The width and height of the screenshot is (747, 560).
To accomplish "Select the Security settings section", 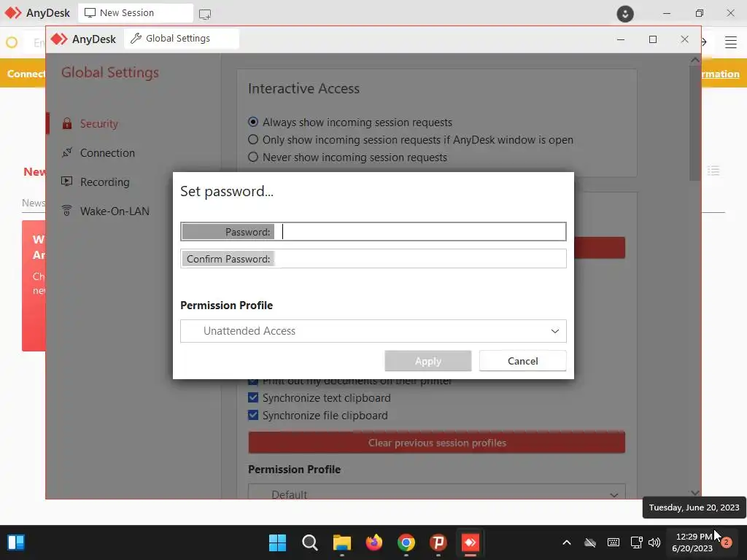I will click(x=98, y=124).
